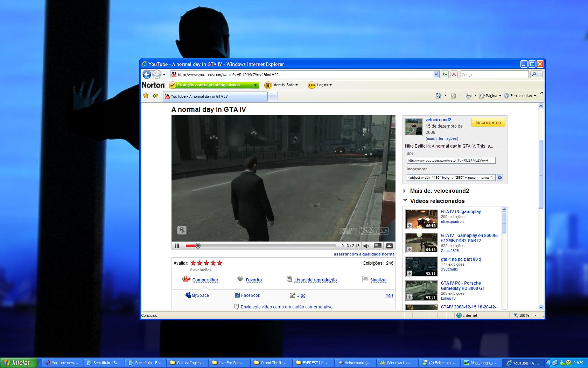
Task: Open the full-screen arrow button in player
Action: pyautogui.click(x=389, y=246)
